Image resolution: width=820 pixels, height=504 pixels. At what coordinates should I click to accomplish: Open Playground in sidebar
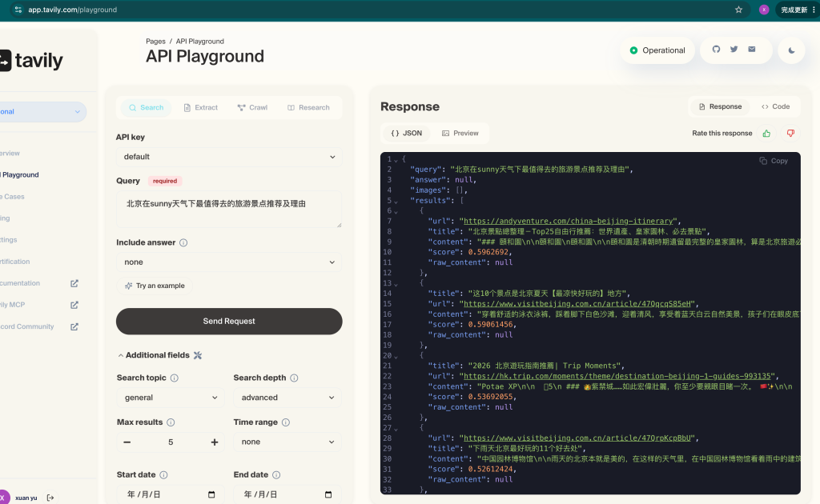(20, 175)
